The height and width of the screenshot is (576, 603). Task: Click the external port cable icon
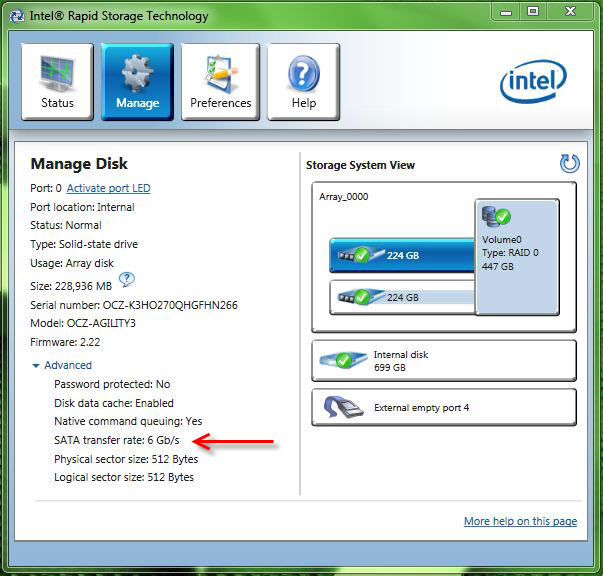[x=343, y=407]
